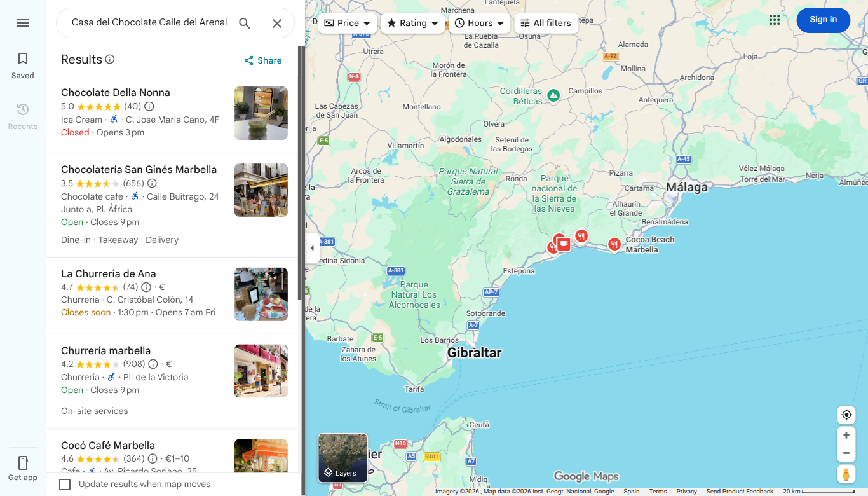Open Chocolate Della Nonna result
The width and height of the screenshot is (868, 496).
[172, 113]
